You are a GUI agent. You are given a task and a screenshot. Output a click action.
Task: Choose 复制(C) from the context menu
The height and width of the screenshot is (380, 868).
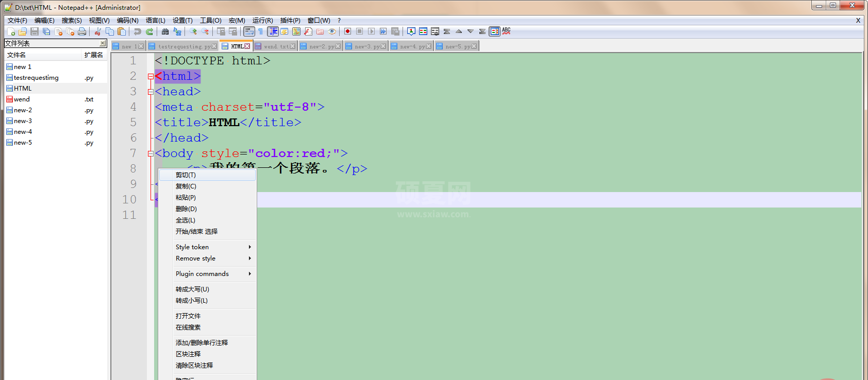(x=208, y=186)
